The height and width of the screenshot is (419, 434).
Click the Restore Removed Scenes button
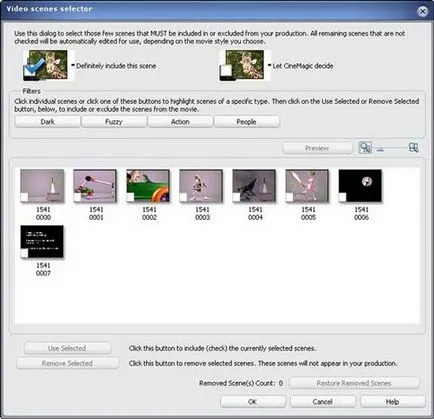(x=354, y=383)
